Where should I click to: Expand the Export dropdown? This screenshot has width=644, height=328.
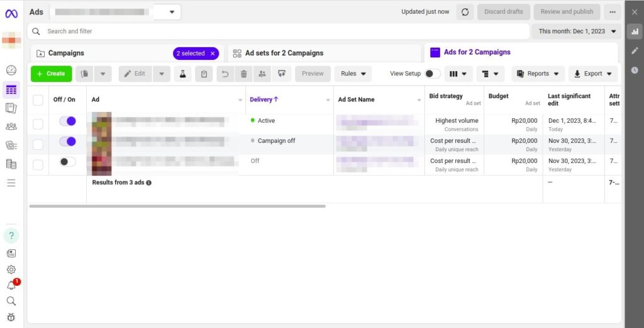coord(593,74)
